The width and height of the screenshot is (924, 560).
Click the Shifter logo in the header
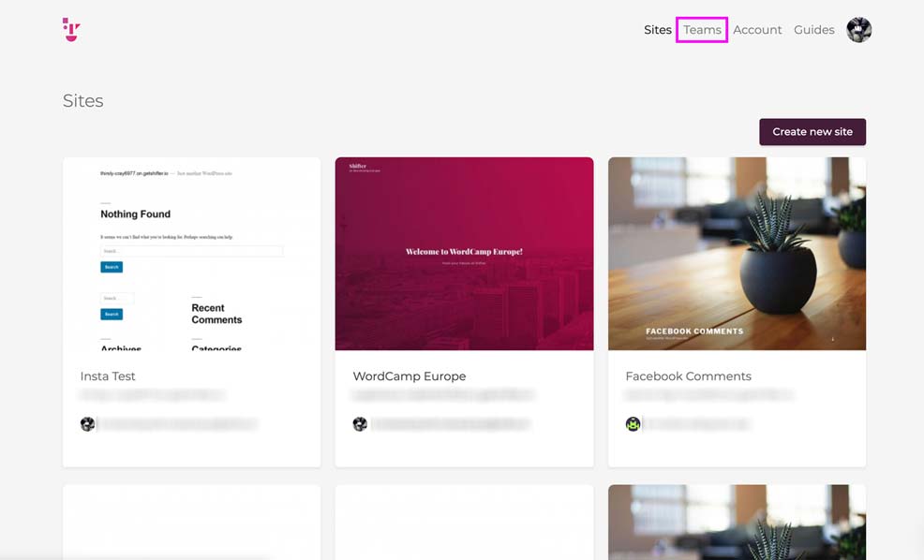point(71,29)
